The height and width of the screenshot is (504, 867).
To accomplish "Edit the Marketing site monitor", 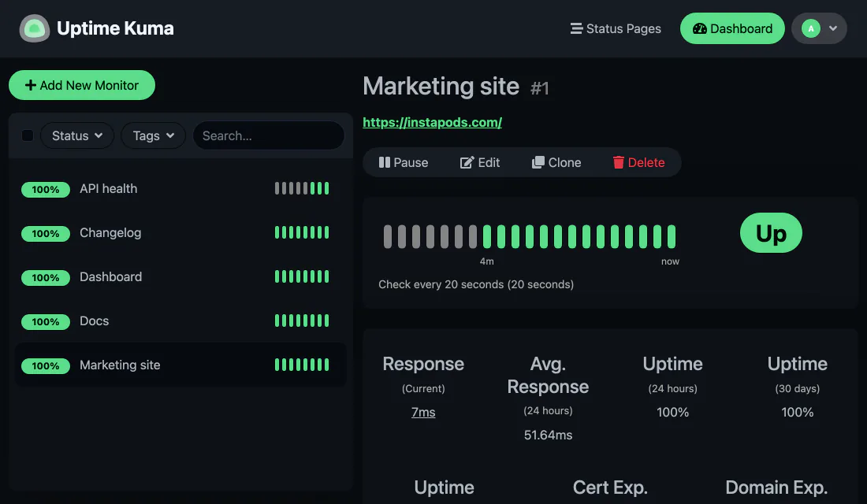I will 480,162.
